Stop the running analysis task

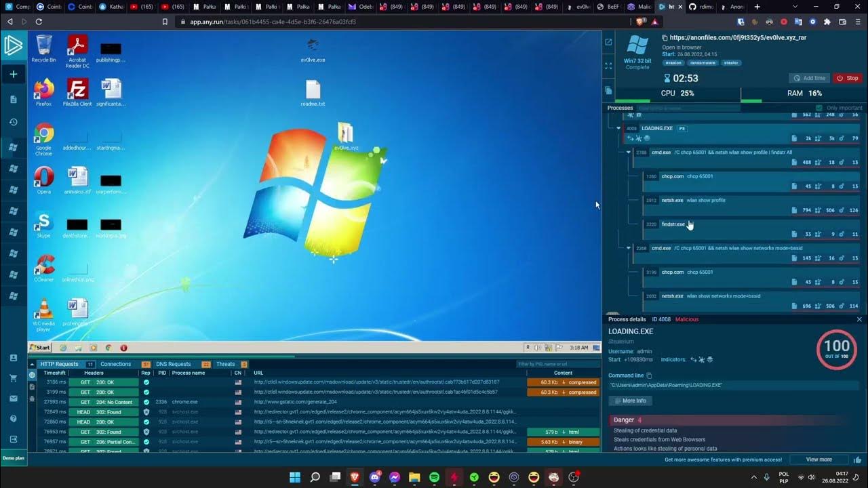pos(848,78)
